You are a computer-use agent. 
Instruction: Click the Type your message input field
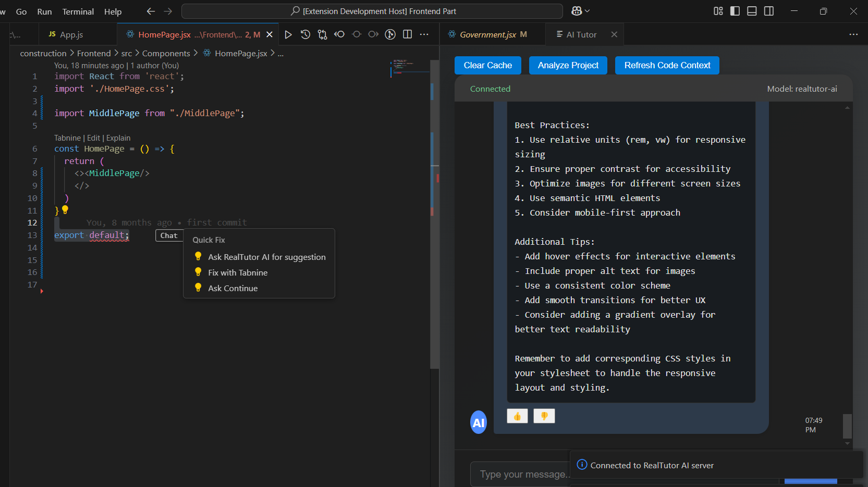click(521, 474)
